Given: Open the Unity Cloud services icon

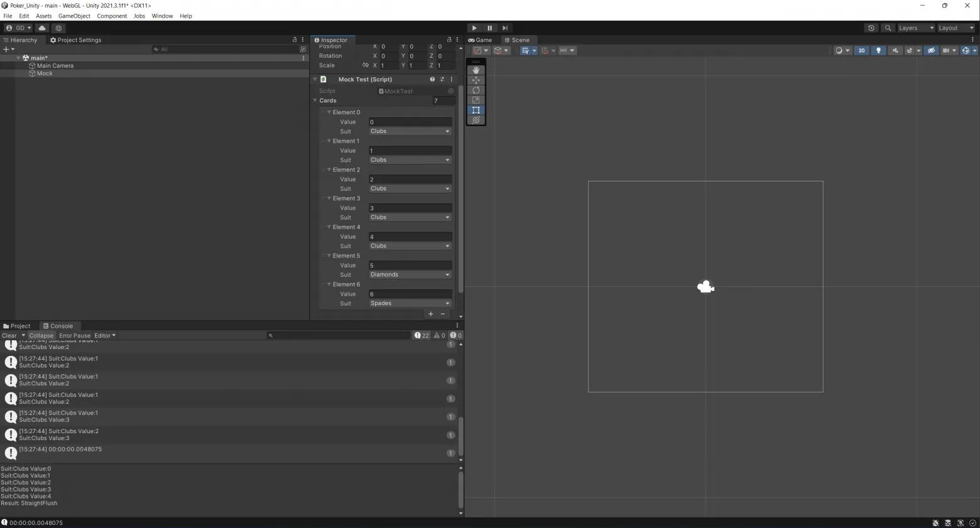Looking at the screenshot, I should point(42,28).
